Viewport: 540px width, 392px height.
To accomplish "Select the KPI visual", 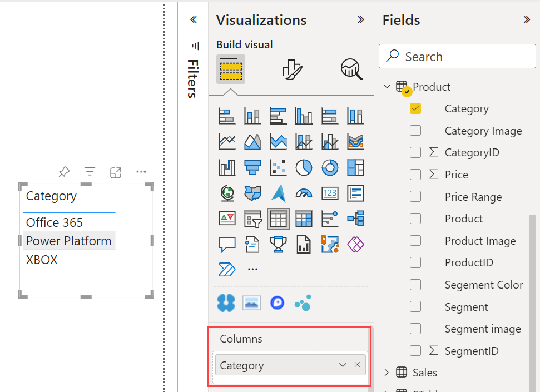I will (x=227, y=219).
